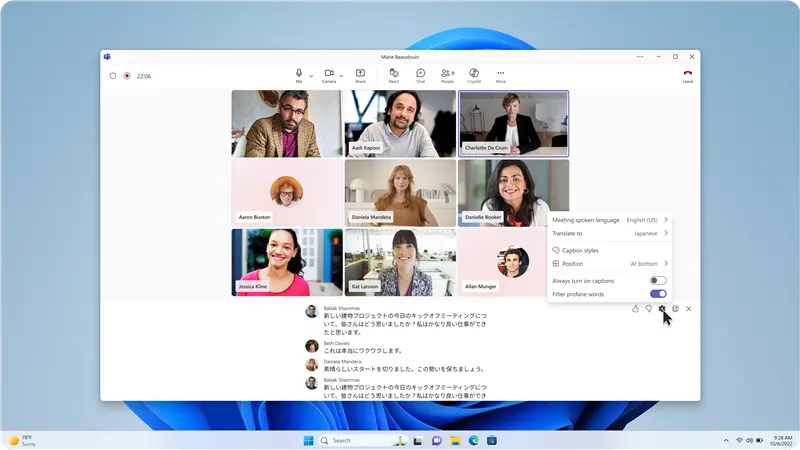Click Daniela Mandera's caption avatar
Image resolution: width=800 pixels, height=450 pixels.
pos(312,364)
